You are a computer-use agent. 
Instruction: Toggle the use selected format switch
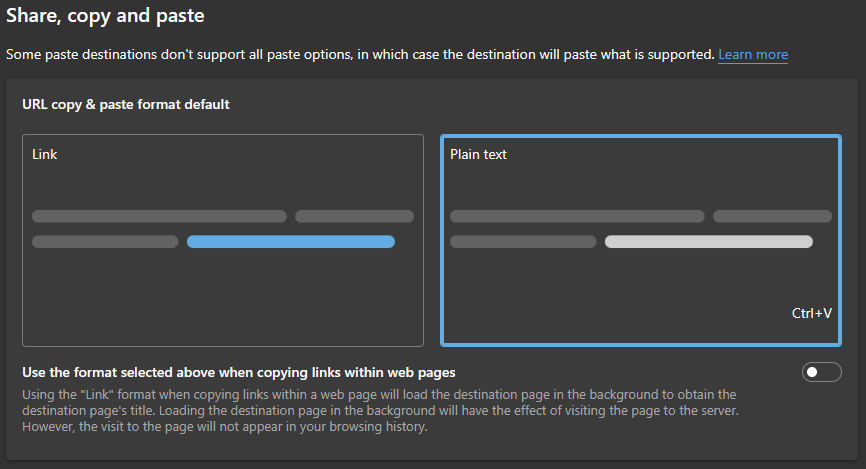click(822, 372)
